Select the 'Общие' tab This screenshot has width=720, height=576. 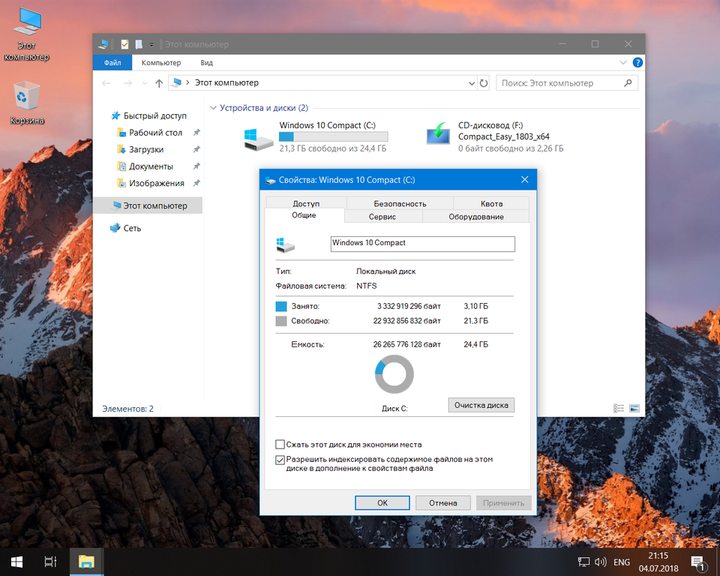click(304, 215)
